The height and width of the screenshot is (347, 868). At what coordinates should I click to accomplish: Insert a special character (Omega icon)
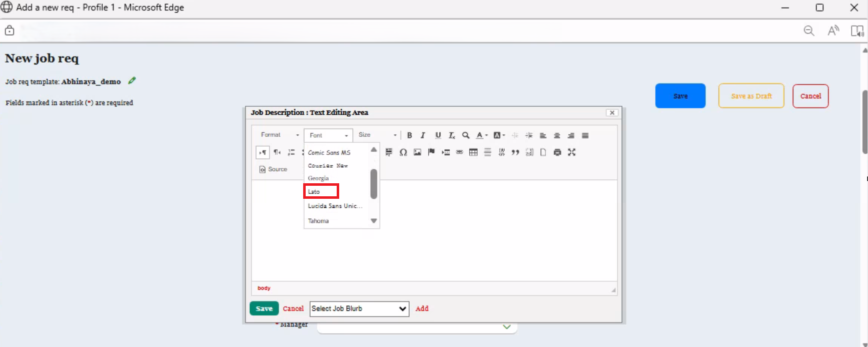pyautogui.click(x=403, y=152)
